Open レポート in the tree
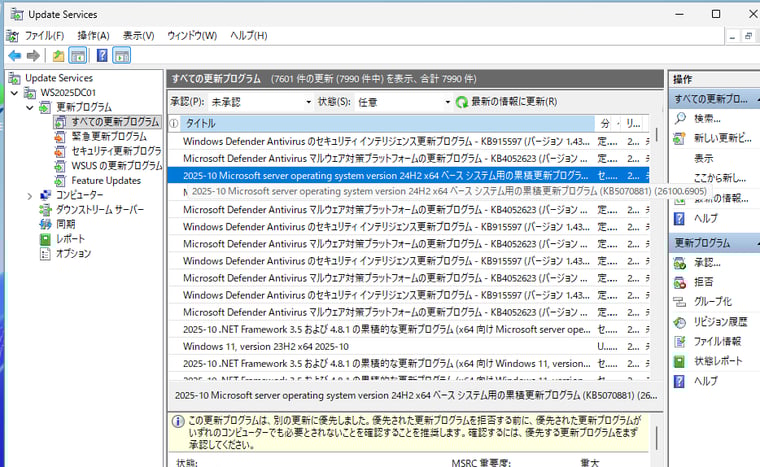 pyautogui.click(x=70, y=239)
